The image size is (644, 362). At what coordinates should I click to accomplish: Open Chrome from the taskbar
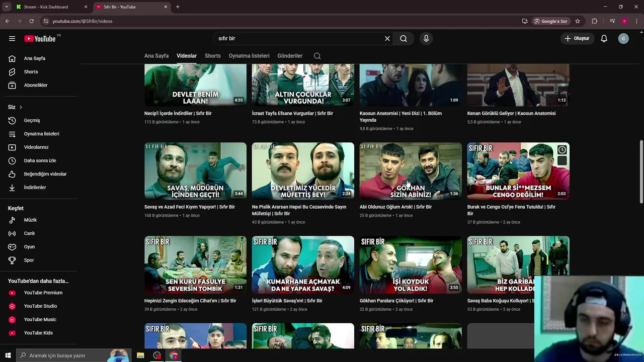(174, 355)
